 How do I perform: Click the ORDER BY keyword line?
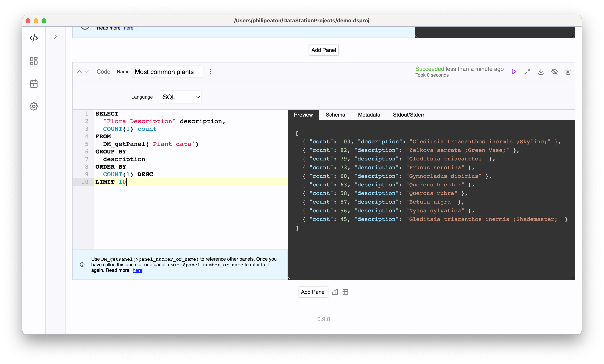click(x=111, y=167)
